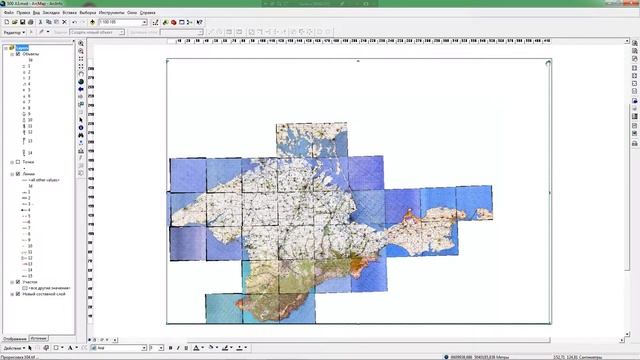Open the Редактор dropdown menu

pyautogui.click(x=14, y=32)
